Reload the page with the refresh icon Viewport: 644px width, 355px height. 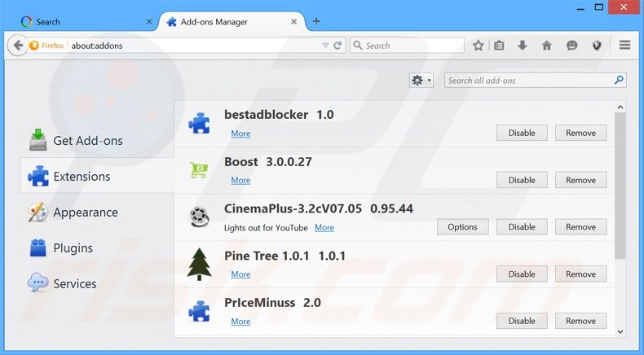337,46
